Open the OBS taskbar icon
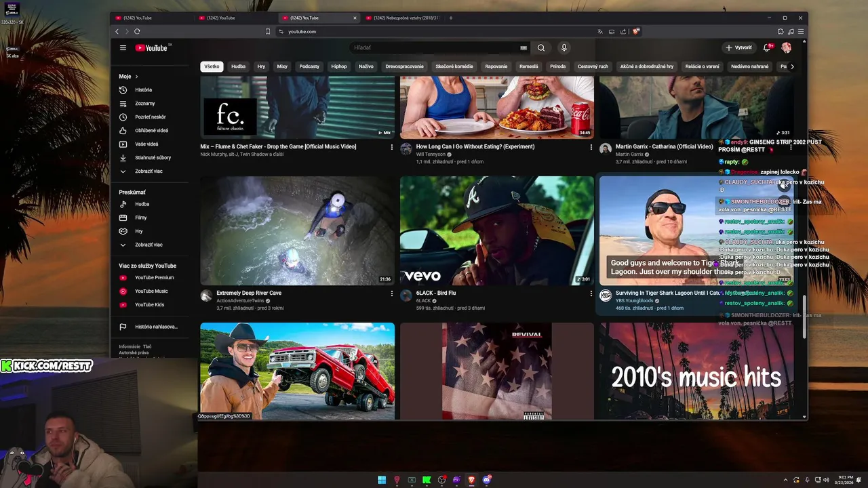 point(441,480)
